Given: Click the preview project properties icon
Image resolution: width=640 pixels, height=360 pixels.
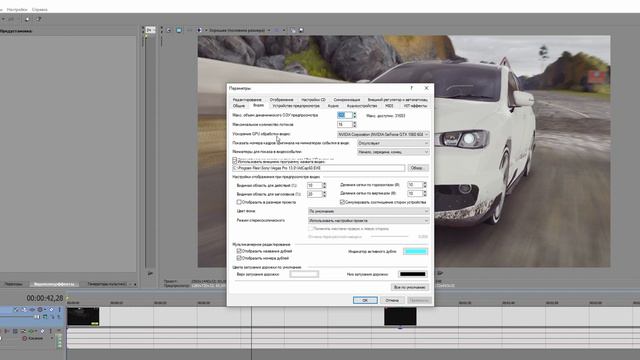Looking at the screenshot, I should coord(169,30).
